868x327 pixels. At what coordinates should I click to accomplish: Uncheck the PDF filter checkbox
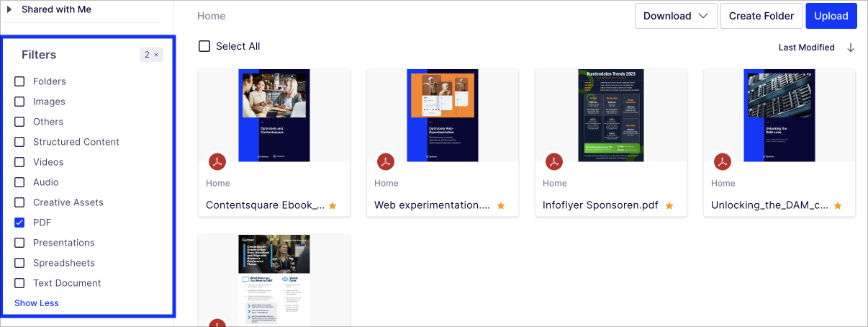point(19,223)
